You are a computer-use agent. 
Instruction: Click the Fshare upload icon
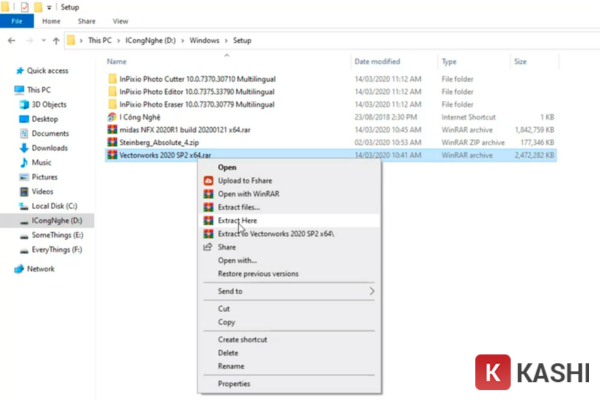point(208,180)
